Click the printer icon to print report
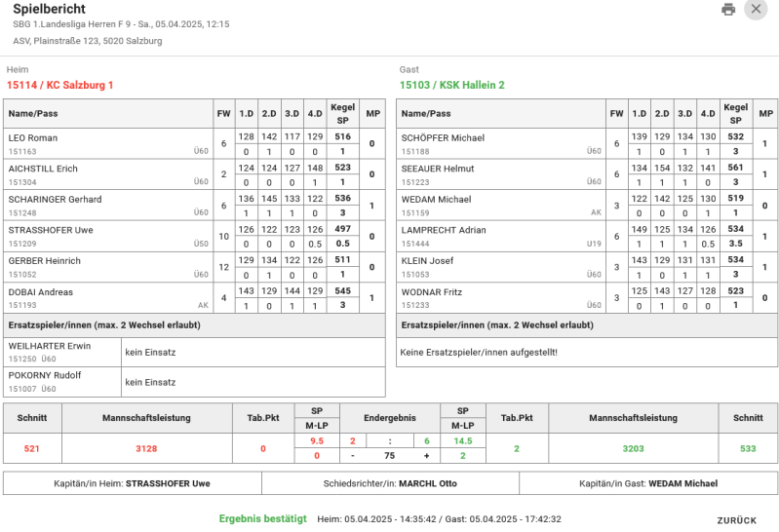Image resolution: width=779 pixels, height=532 pixels. [x=728, y=9]
